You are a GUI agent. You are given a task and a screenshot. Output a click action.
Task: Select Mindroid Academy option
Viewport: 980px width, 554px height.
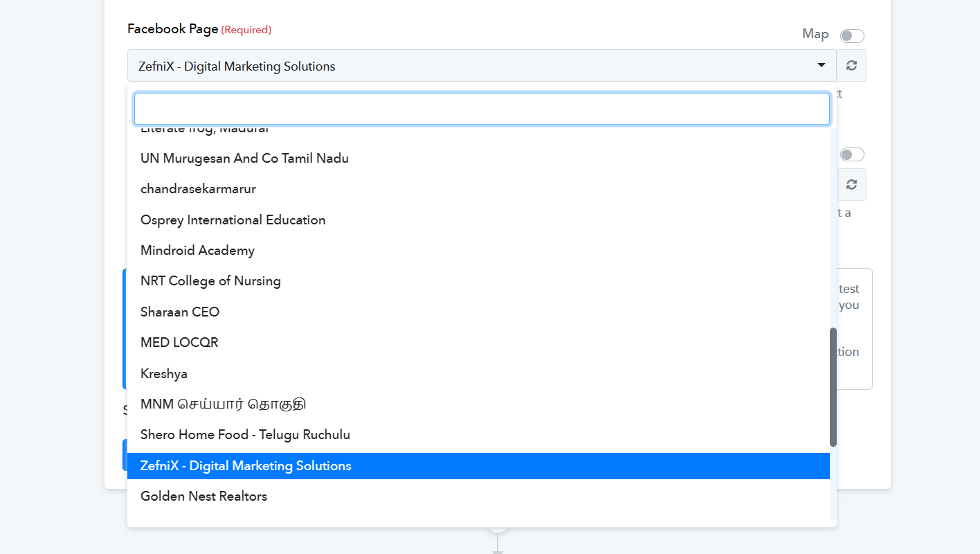[478, 251]
